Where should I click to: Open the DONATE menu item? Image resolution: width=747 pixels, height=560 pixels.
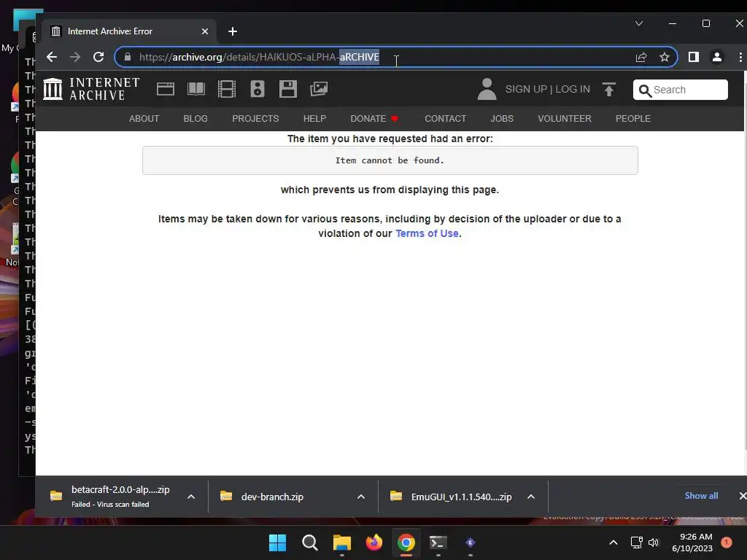[374, 119]
